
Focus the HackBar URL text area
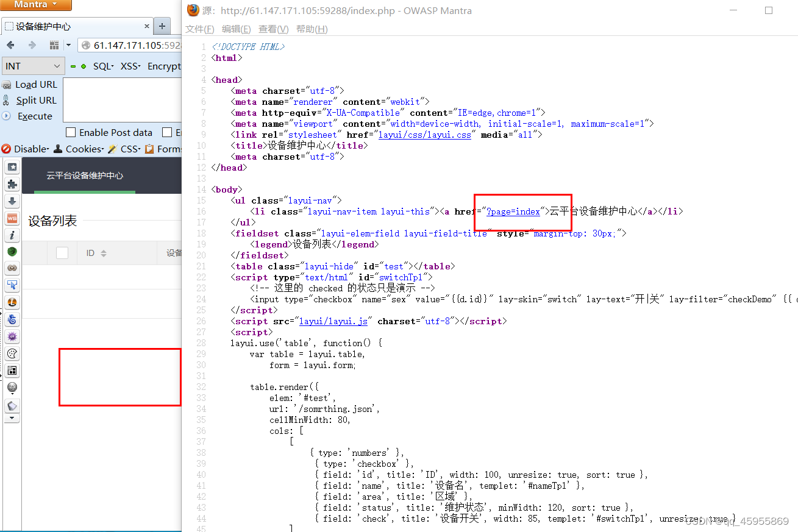122,100
